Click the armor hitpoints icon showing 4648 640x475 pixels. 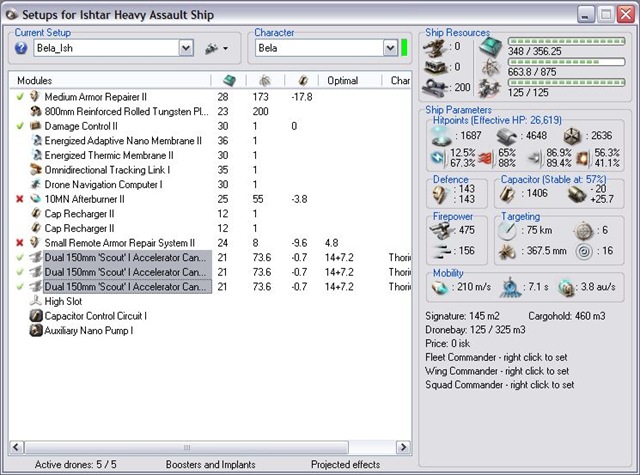tap(507, 136)
